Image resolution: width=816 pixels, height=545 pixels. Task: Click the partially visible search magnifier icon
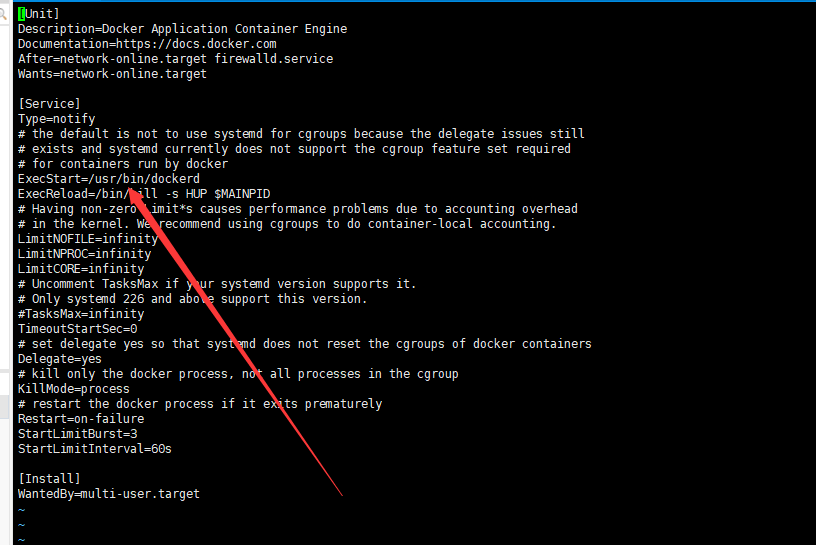tap(3, 14)
